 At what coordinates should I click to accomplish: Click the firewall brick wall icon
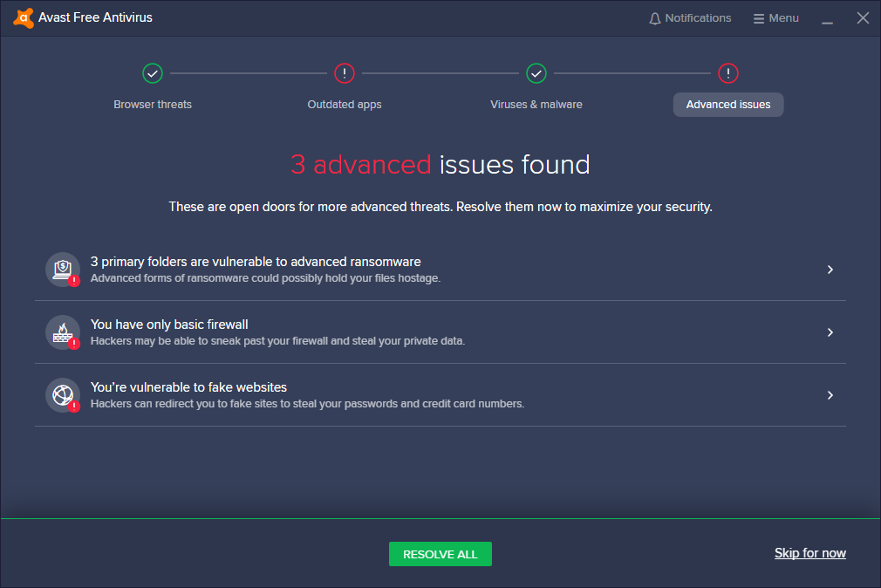click(x=63, y=332)
